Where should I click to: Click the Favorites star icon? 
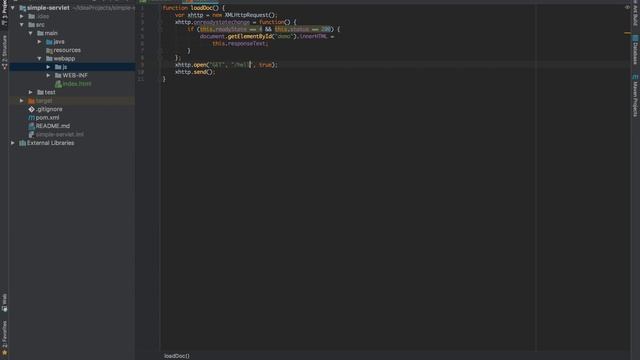point(4,353)
